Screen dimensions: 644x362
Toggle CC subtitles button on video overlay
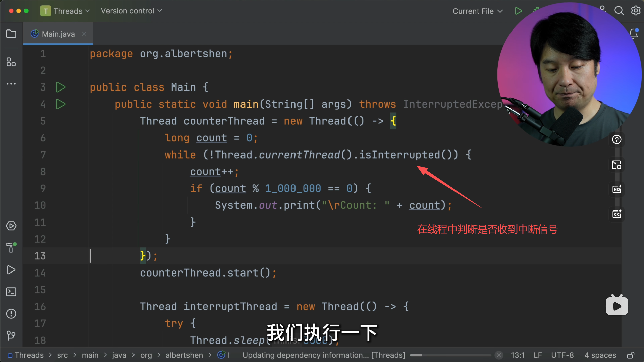(x=616, y=214)
